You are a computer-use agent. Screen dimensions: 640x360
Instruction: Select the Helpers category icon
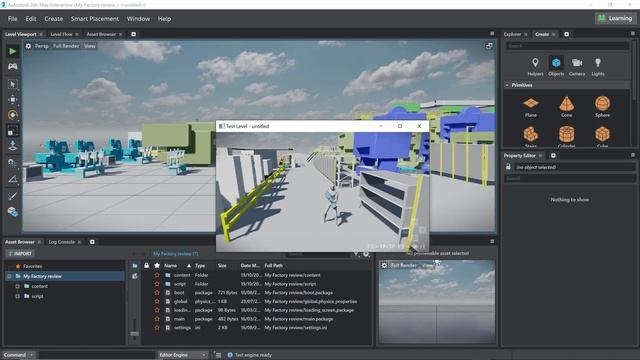click(x=535, y=67)
